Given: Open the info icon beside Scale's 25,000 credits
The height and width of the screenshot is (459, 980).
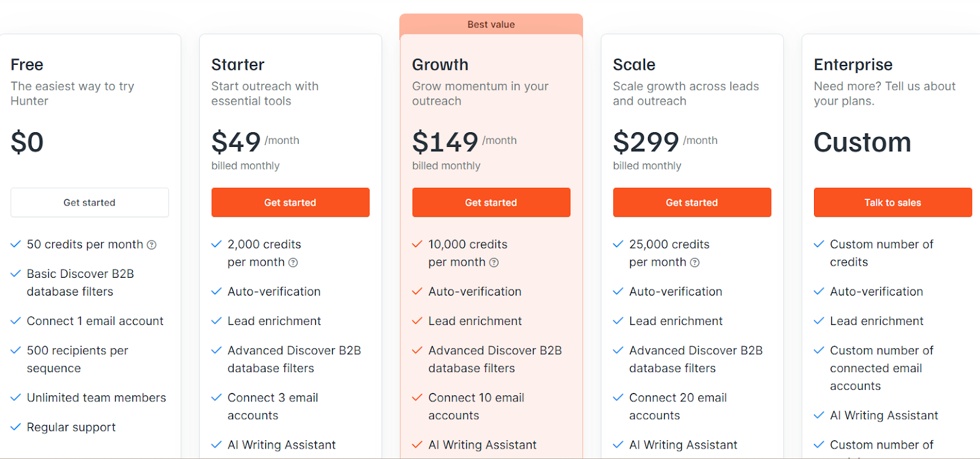Looking at the screenshot, I should 695,263.
